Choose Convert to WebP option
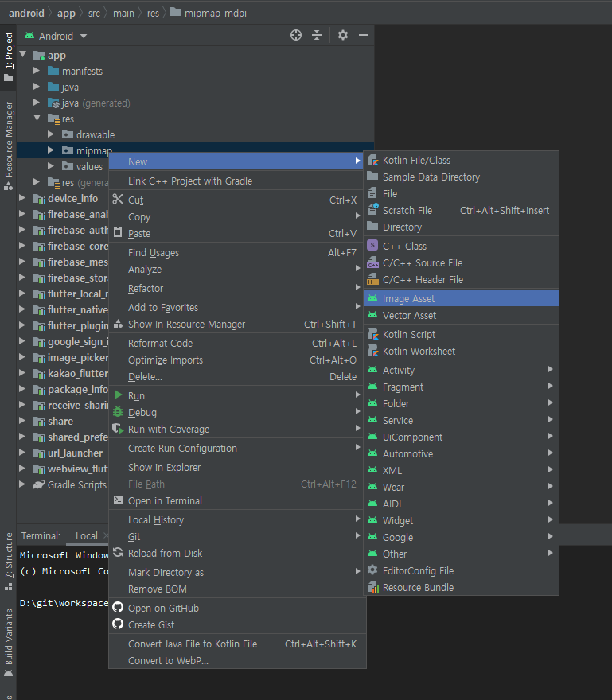 (x=236, y=660)
